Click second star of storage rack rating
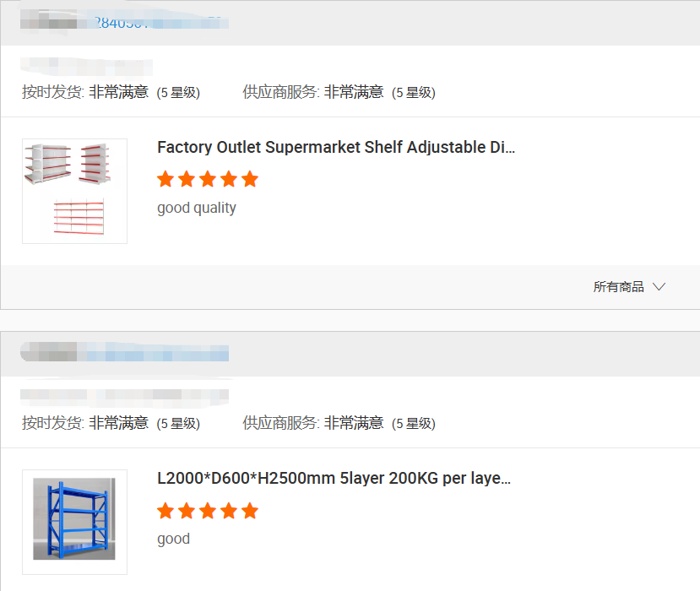 (x=187, y=510)
